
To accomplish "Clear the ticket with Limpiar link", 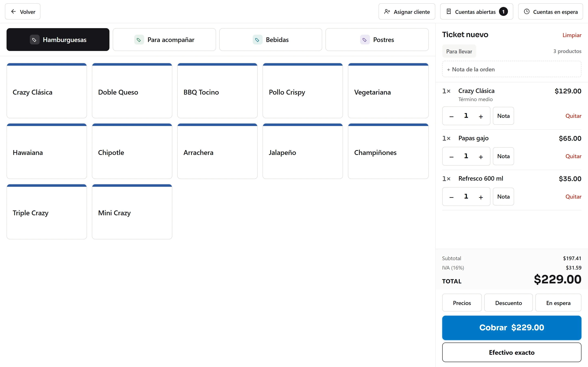I will tap(572, 35).
